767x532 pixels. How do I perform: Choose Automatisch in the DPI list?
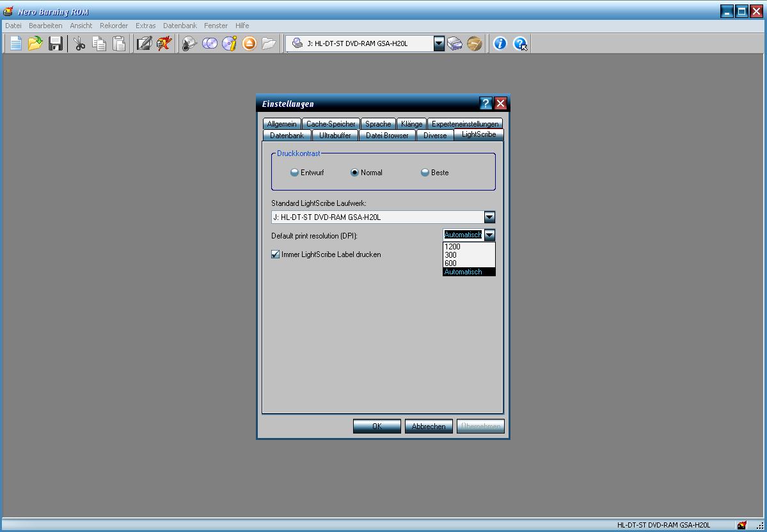[469, 271]
